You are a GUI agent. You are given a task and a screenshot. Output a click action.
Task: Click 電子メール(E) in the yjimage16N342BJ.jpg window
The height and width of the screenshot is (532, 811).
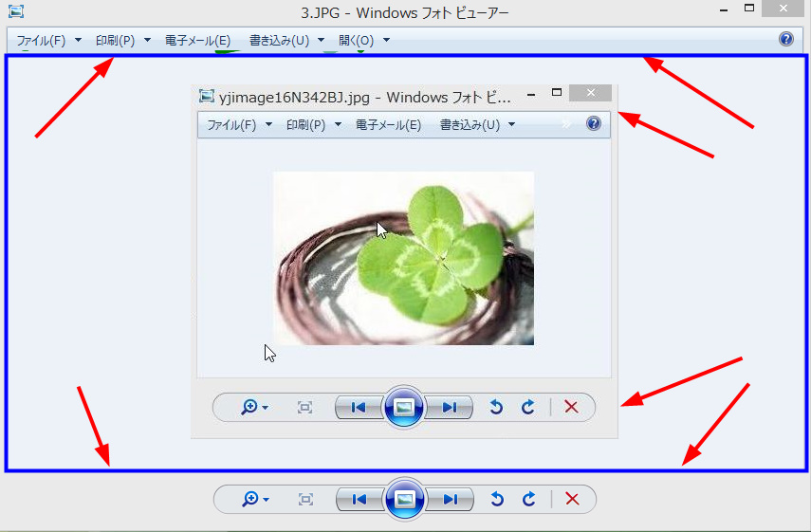[x=388, y=124]
